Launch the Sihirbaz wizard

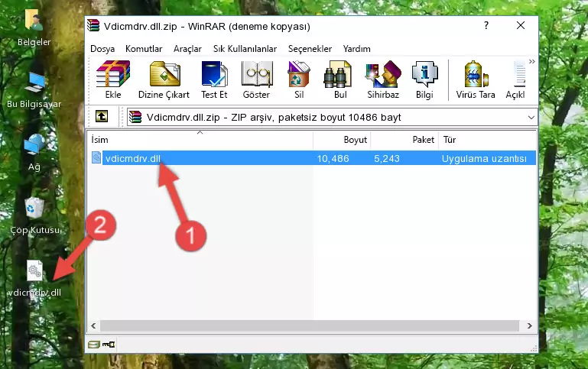tap(383, 79)
